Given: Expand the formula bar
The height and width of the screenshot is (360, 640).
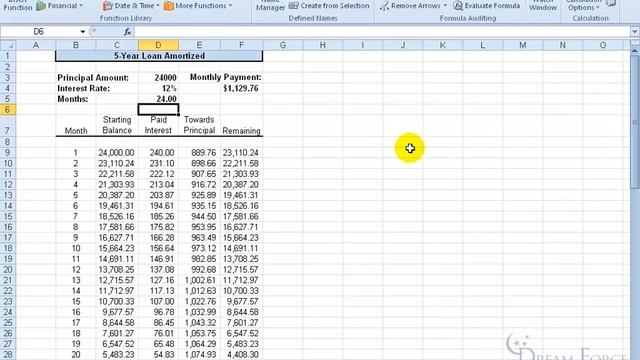Looking at the screenshot, I should [x=635, y=32].
